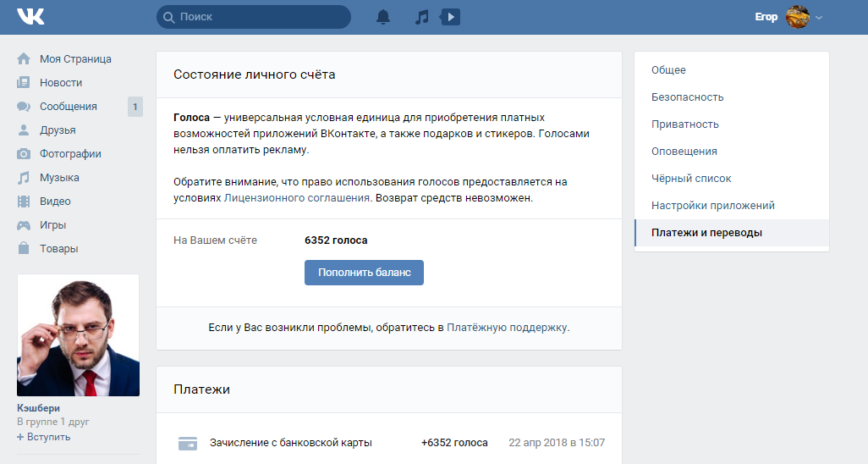Click the Егор profile avatar in header

798,17
